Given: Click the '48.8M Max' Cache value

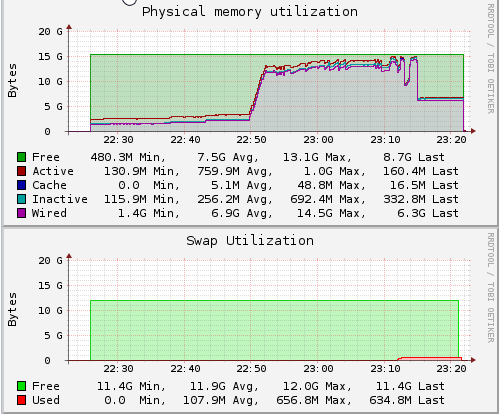Looking at the screenshot, I should [x=331, y=185].
